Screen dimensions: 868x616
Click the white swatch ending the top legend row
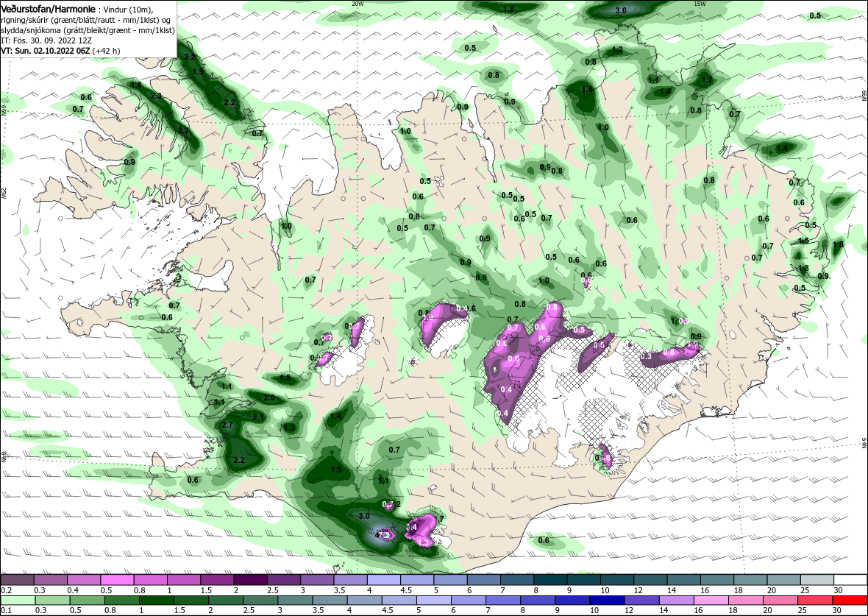pyautogui.click(x=851, y=579)
